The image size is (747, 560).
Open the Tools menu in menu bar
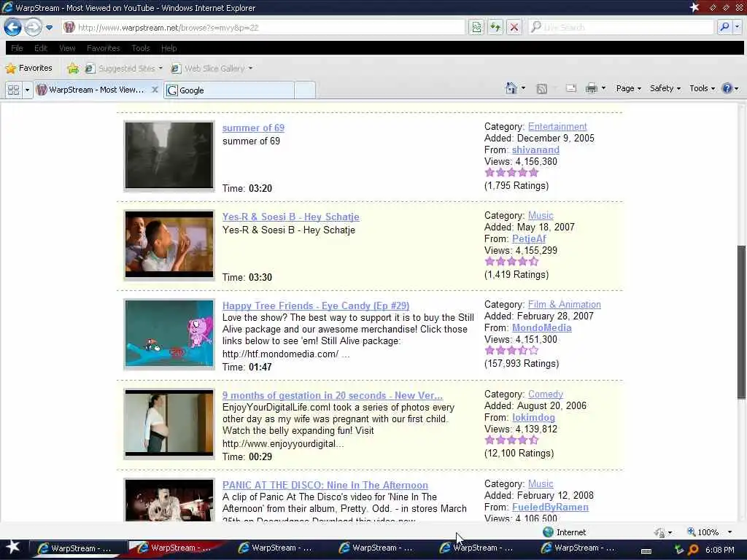click(141, 48)
